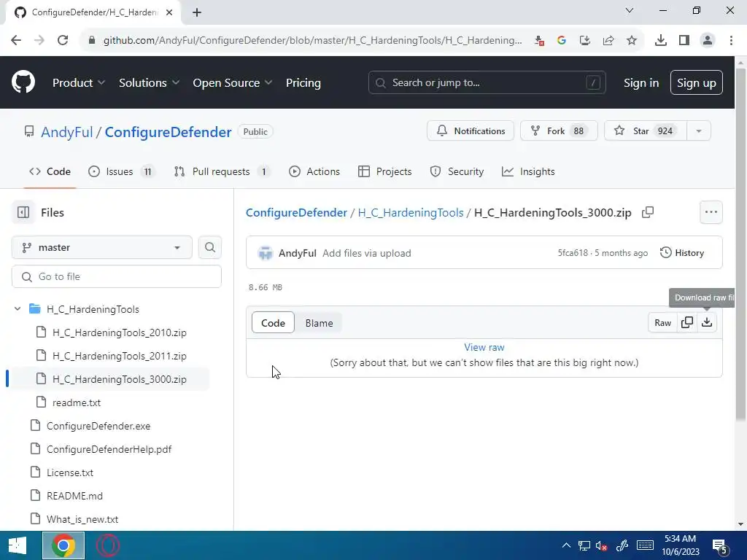Open the H_C_HardeningTools breadcrumb link
The image size is (747, 560).
tap(411, 212)
